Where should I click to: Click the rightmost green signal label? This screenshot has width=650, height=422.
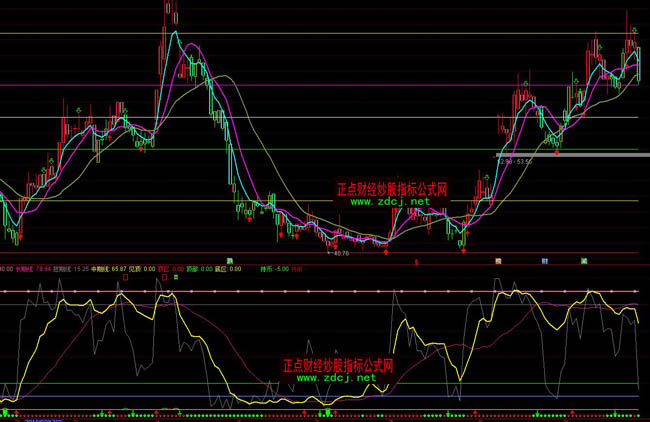tap(583, 260)
